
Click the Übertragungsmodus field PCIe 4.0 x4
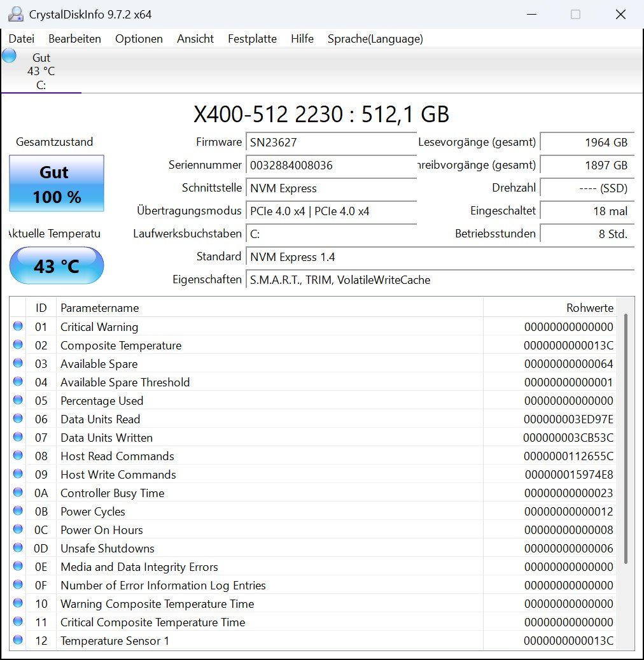pyautogui.click(x=332, y=211)
